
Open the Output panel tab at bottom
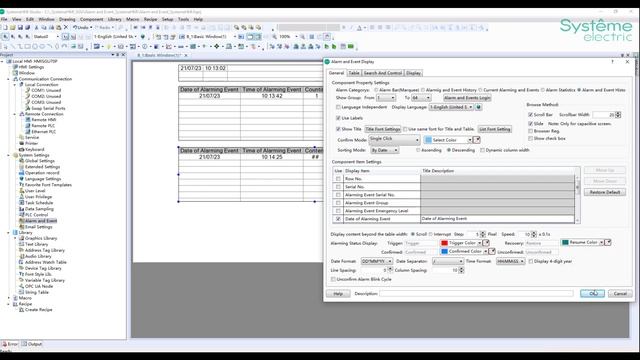[32, 344]
